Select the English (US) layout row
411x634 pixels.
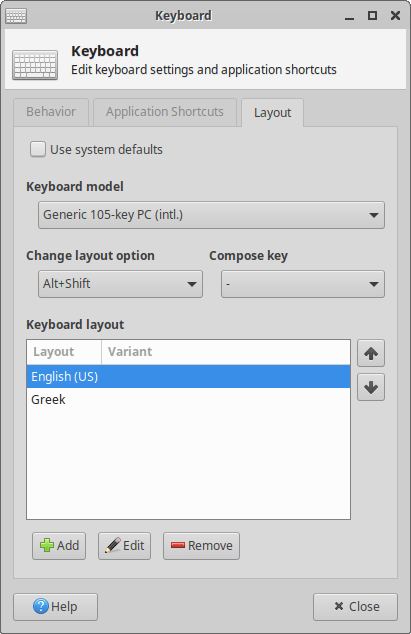coord(189,376)
